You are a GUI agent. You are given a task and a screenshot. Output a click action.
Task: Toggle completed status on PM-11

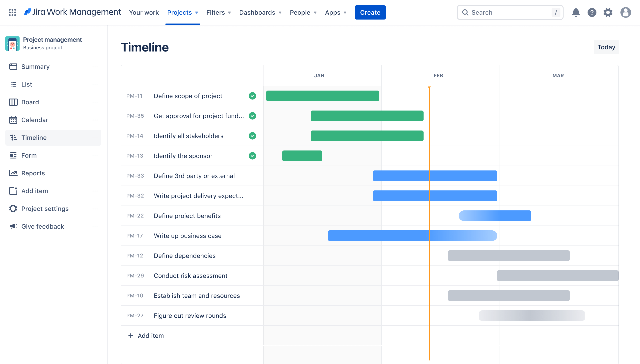(252, 96)
